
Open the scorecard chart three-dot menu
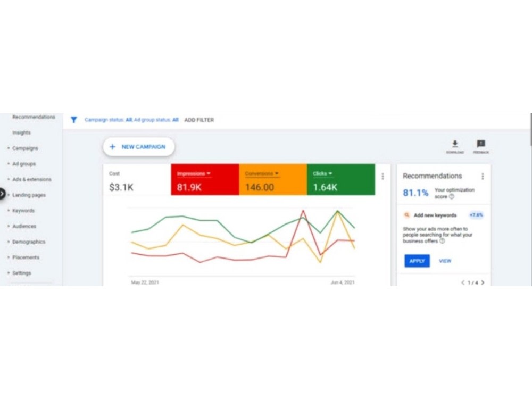[x=383, y=177]
